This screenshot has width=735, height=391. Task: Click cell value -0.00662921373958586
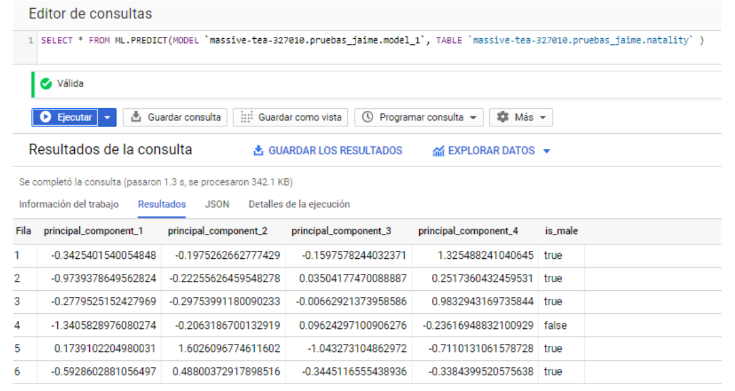(351, 301)
